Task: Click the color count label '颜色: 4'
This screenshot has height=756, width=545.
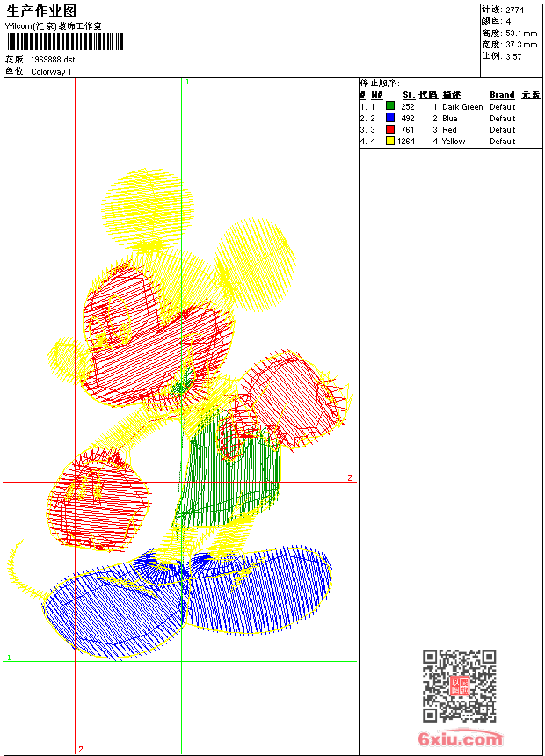Action: 497,22
